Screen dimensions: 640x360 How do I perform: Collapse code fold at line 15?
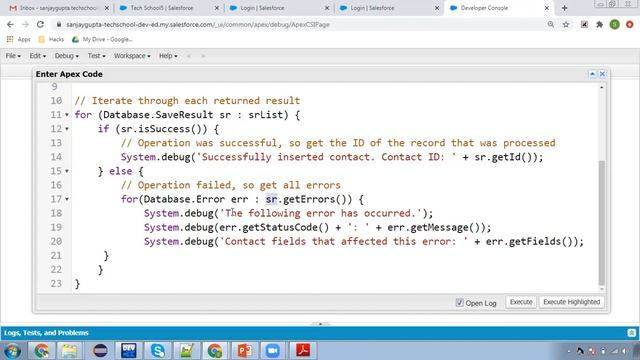[x=67, y=171]
